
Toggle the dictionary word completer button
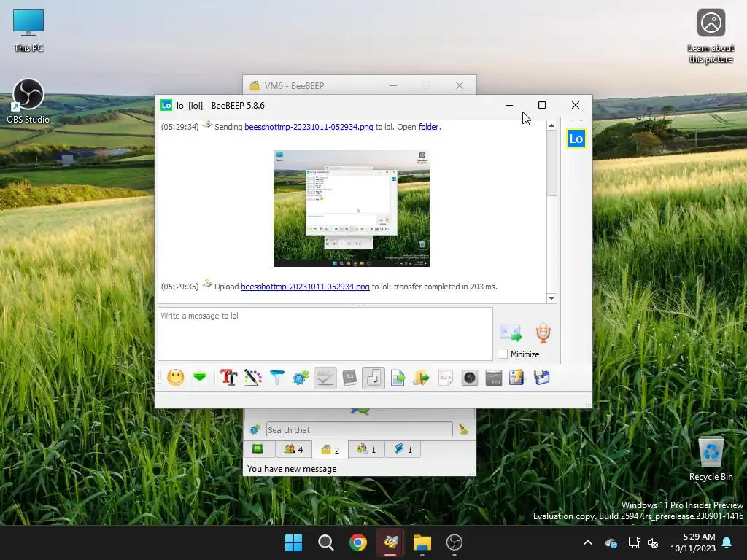tap(349, 378)
